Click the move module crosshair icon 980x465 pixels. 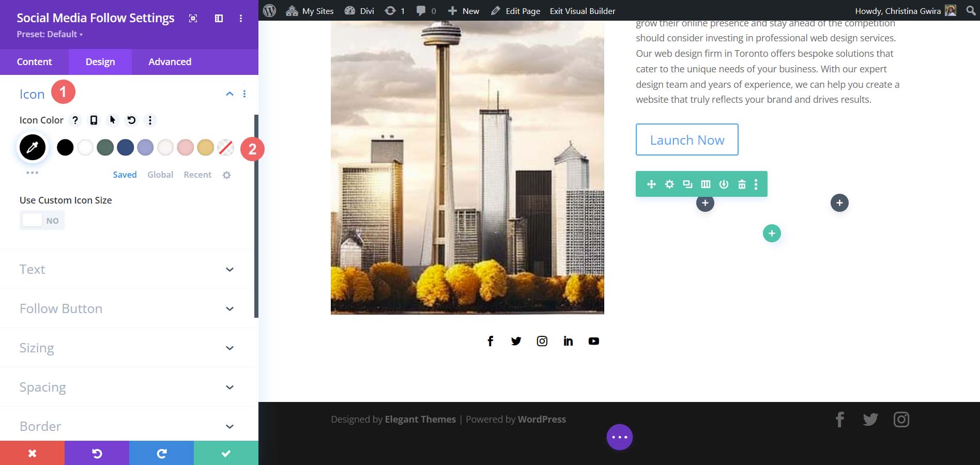click(651, 184)
